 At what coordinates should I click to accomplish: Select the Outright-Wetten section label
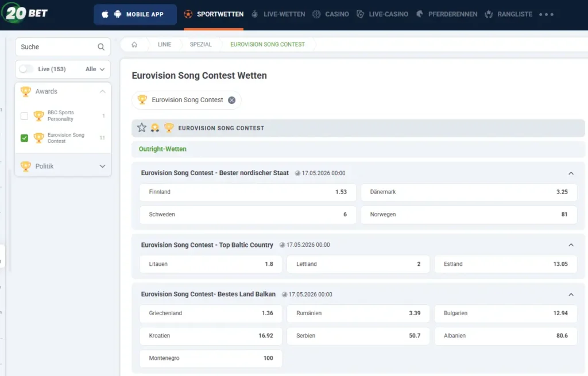163,149
